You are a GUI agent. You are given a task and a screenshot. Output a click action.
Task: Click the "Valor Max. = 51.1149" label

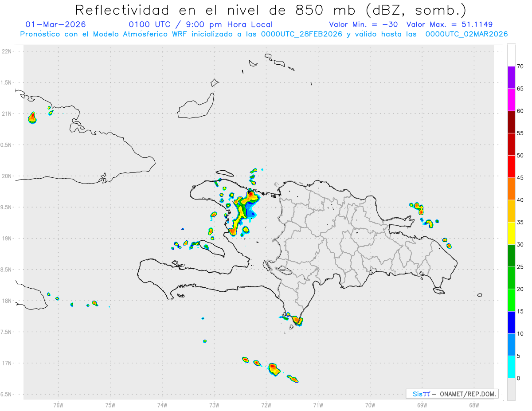450,24
